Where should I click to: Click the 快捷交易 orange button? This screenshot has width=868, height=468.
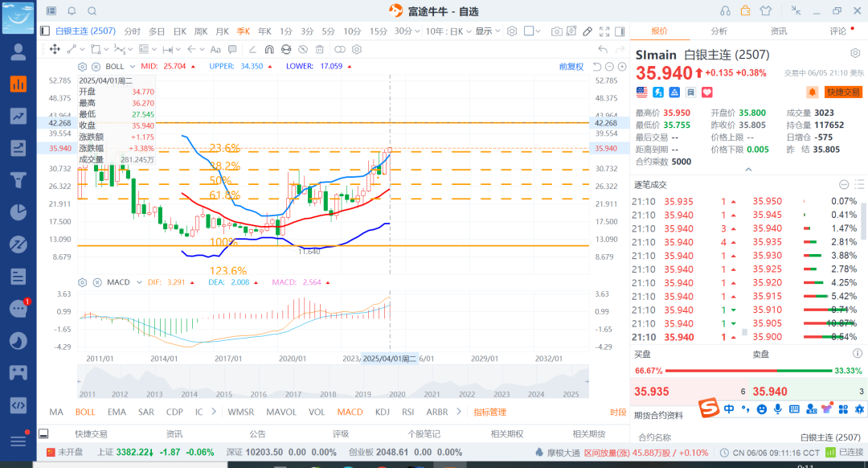point(843,92)
